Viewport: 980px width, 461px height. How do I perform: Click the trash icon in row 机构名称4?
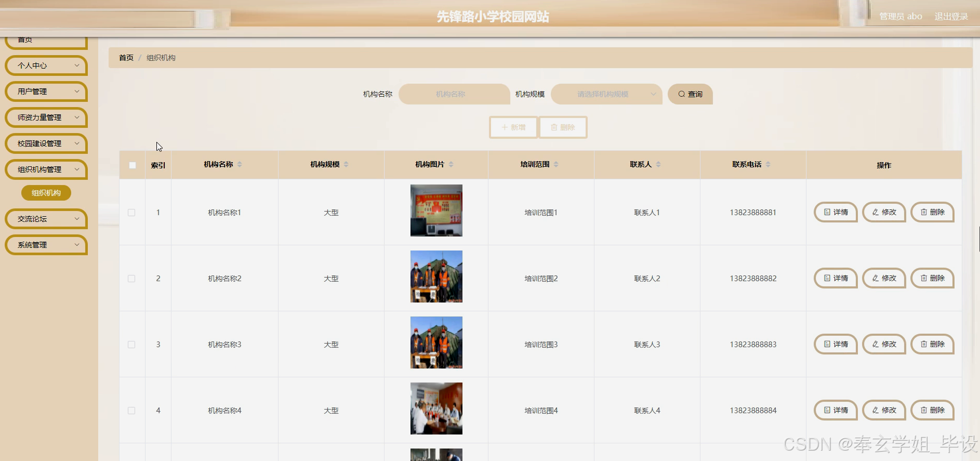(924, 410)
